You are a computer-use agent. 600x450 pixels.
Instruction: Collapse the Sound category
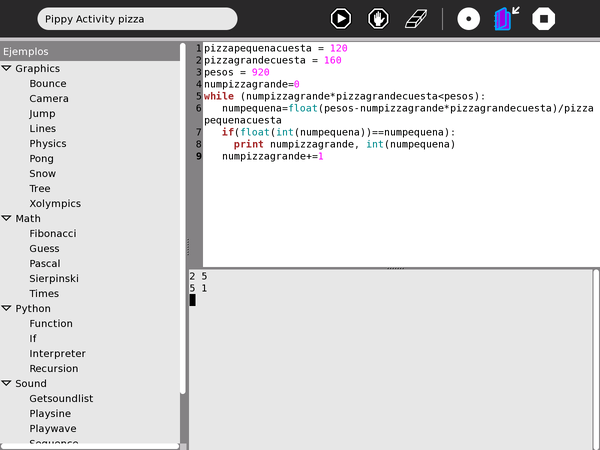click(x=7, y=384)
